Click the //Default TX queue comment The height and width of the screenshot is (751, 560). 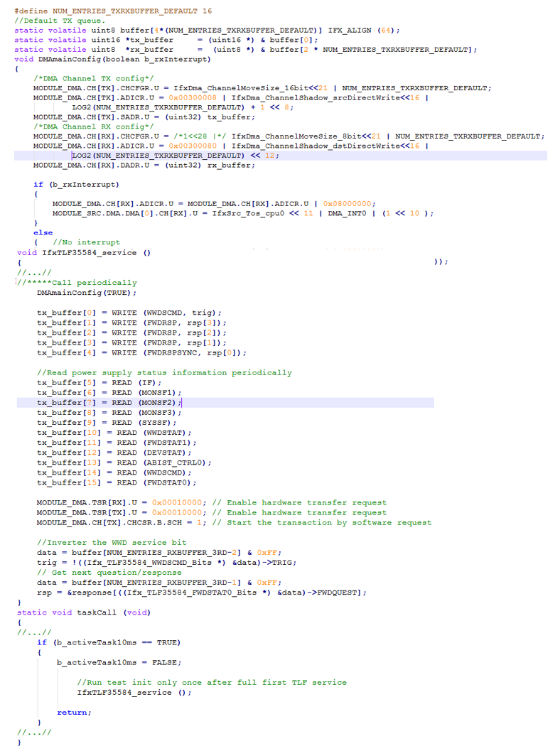[x=59, y=21]
